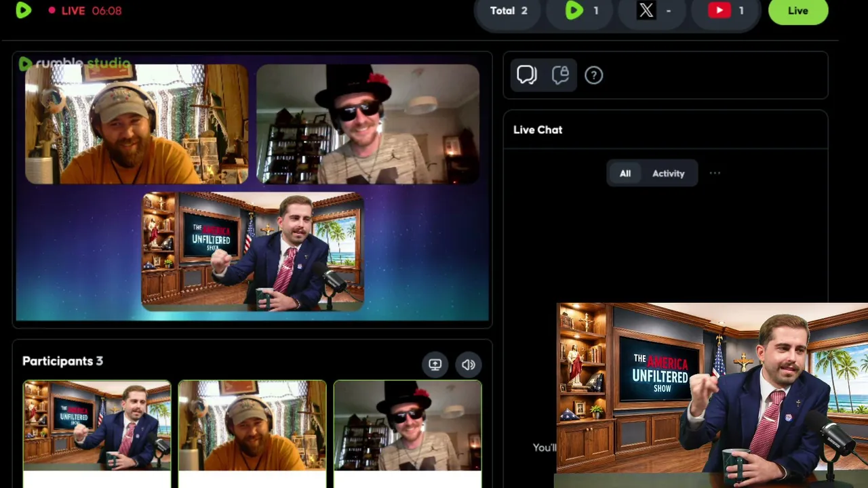The height and width of the screenshot is (488, 868).
Task: Select the yellow shirt participant thumbnail
Action: [252, 426]
